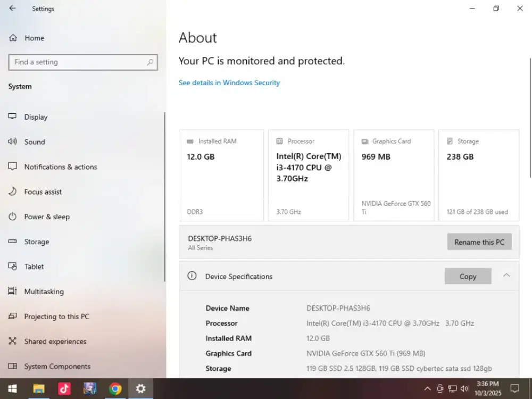Select Notifications & actions
The height and width of the screenshot is (399, 532).
click(x=60, y=167)
